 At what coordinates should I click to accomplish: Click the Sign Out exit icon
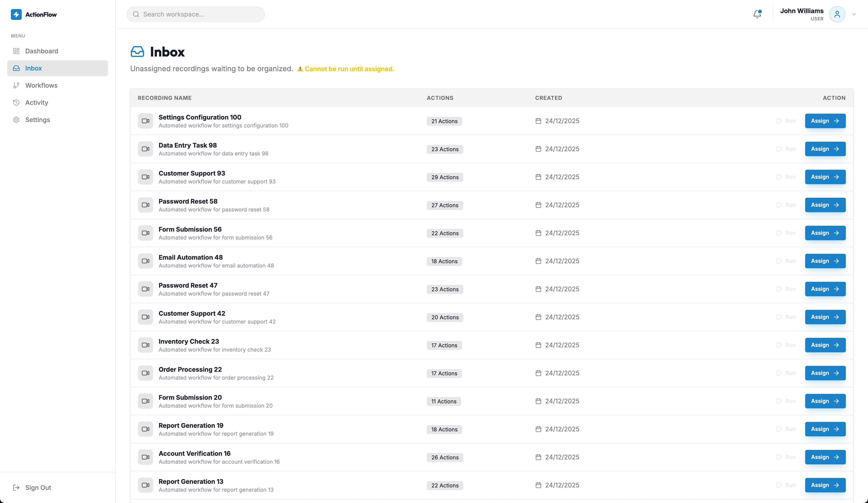[x=16, y=487]
